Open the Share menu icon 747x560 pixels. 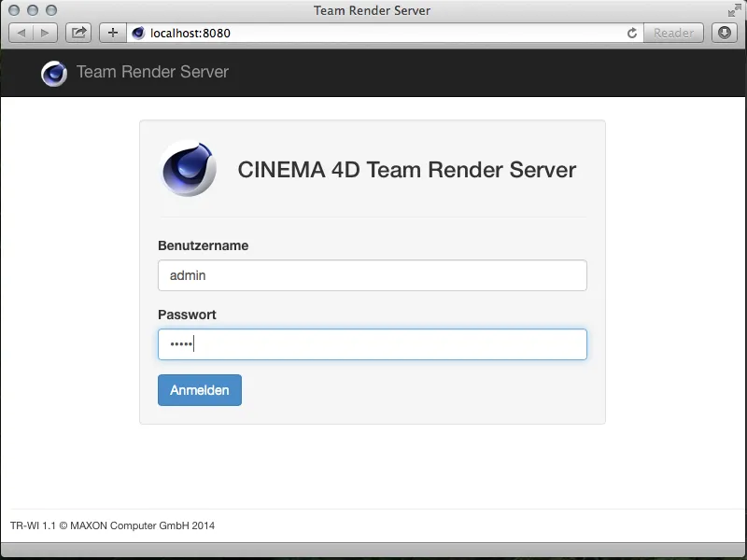[x=78, y=32]
